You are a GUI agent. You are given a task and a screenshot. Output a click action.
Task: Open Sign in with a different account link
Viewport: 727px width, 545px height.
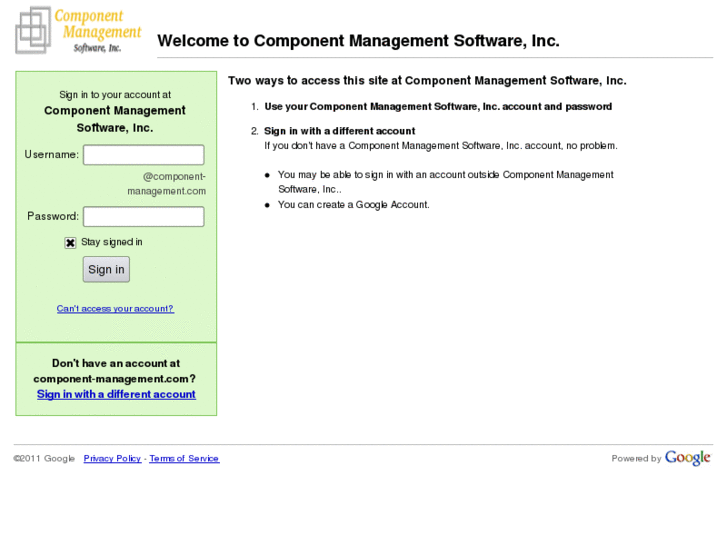tap(116, 394)
